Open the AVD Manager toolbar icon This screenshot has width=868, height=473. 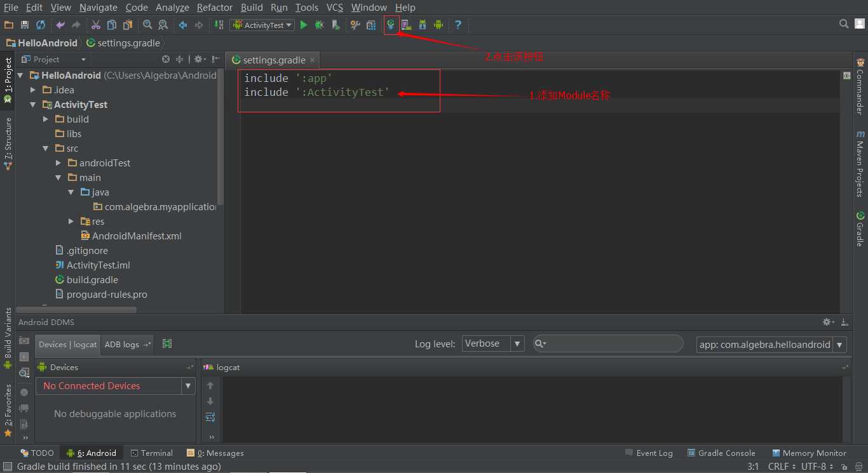click(x=406, y=25)
